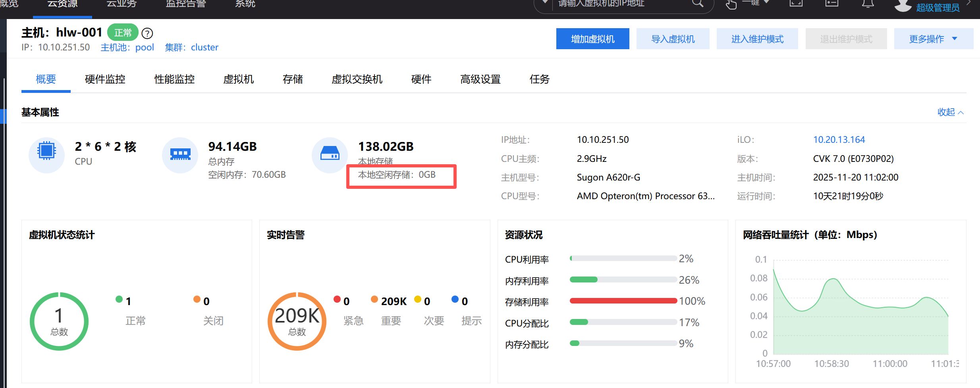Screen dimensions: 980x388
Task: Click the super administrator avatar icon
Action: point(903,6)
